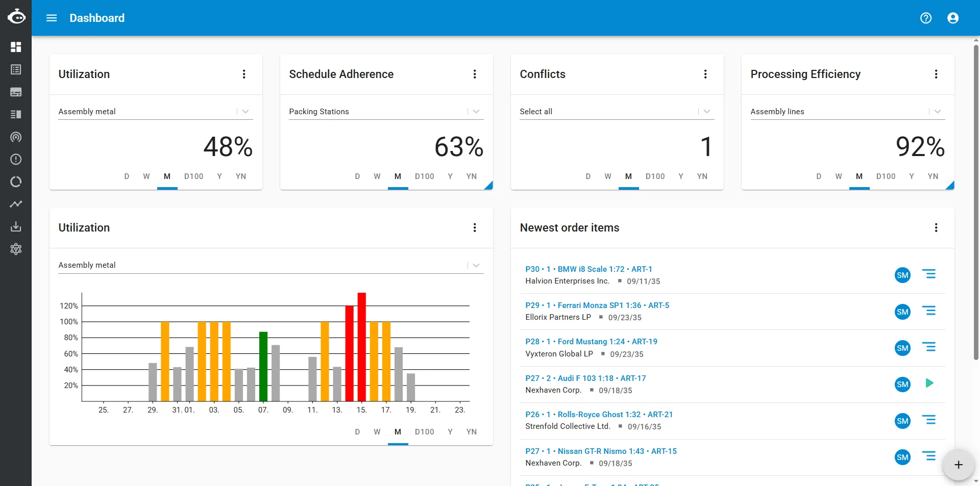The width and height of the screenshot is (980, 486).
Task: Open the download icon in sidebar
Action: tap(16, 226)
